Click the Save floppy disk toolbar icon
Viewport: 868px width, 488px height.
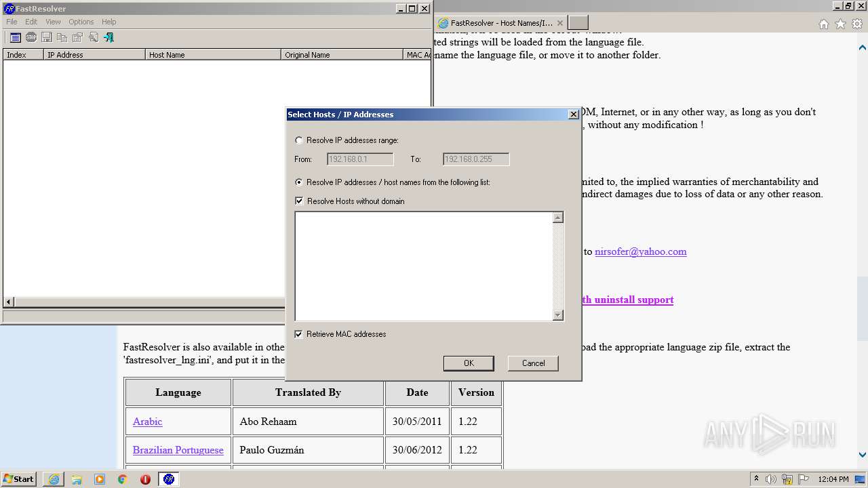coord(47,38)
